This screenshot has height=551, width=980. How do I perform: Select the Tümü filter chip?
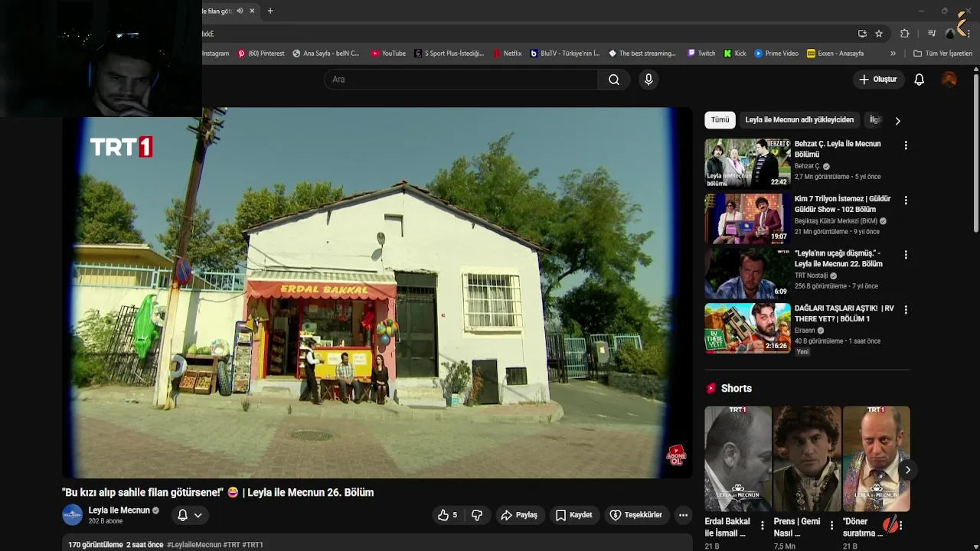(x=720, y=120)
